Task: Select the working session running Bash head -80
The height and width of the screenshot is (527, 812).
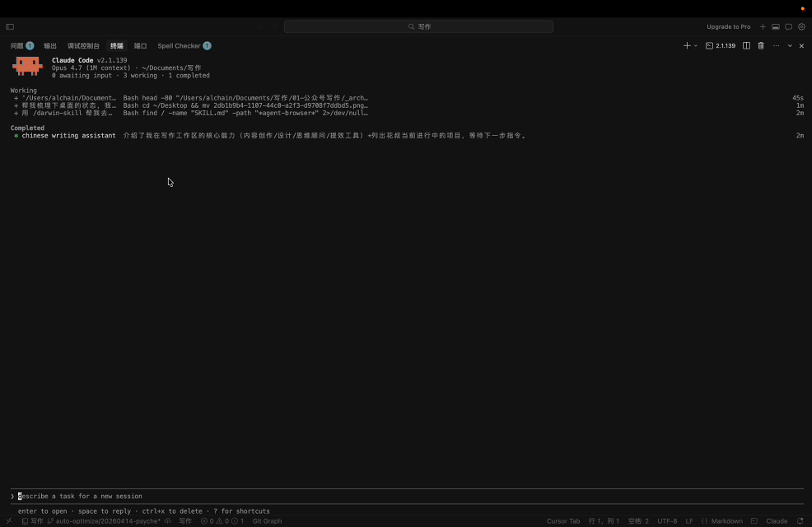Action: [x=407, y=98]
